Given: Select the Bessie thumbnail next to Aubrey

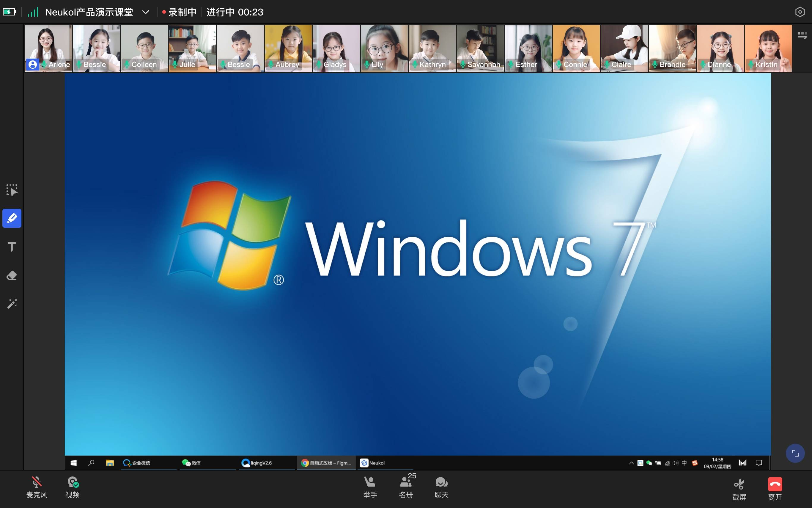Looking at the screenshot, I should click(x=240, y=48).
